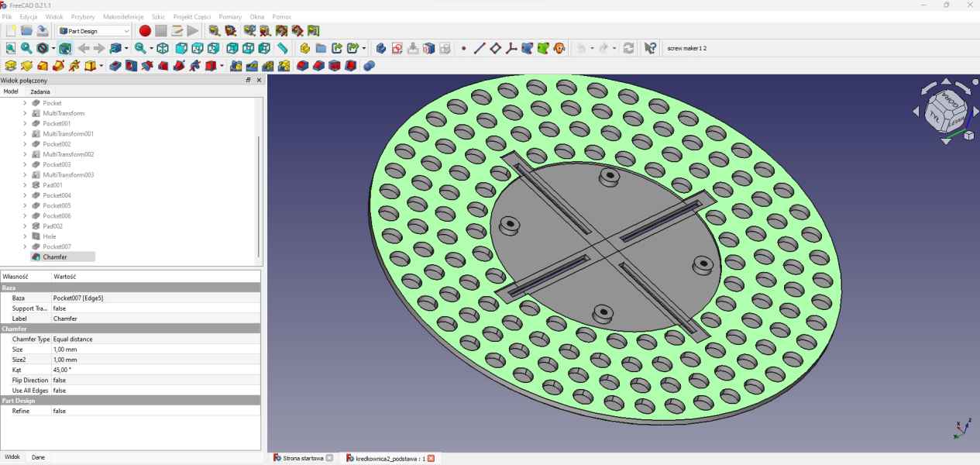Click the Pocket tool icon

coord(115,66)
